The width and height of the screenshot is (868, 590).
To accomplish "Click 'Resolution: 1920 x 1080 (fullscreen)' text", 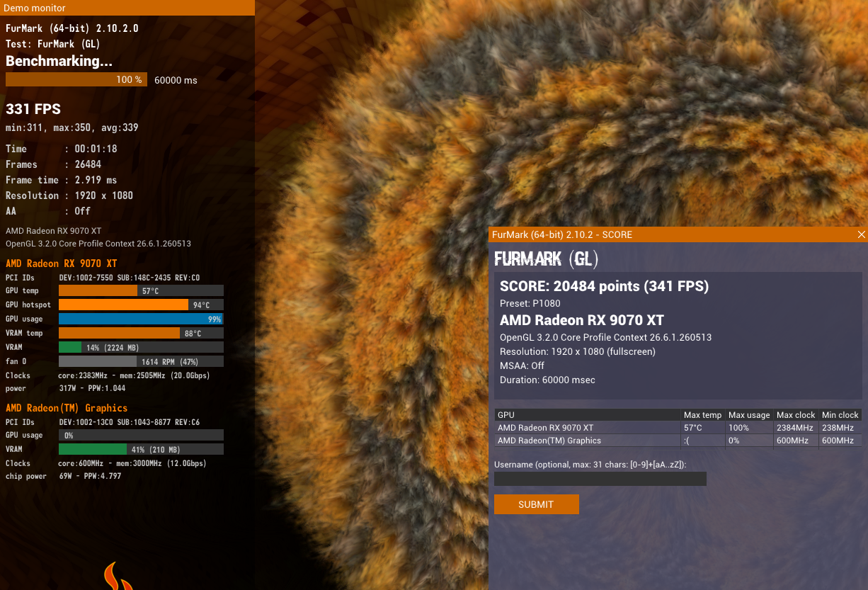I will click(578, 351).
